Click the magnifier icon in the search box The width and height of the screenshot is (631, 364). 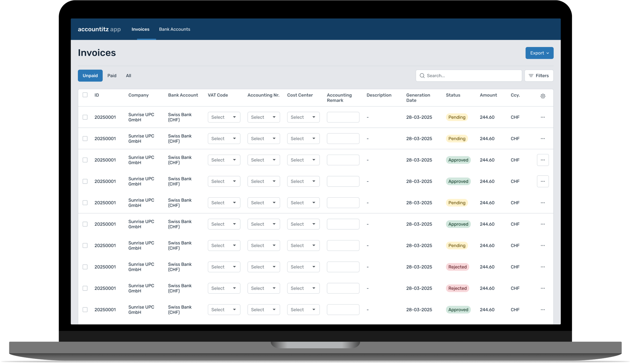[422, 76]
